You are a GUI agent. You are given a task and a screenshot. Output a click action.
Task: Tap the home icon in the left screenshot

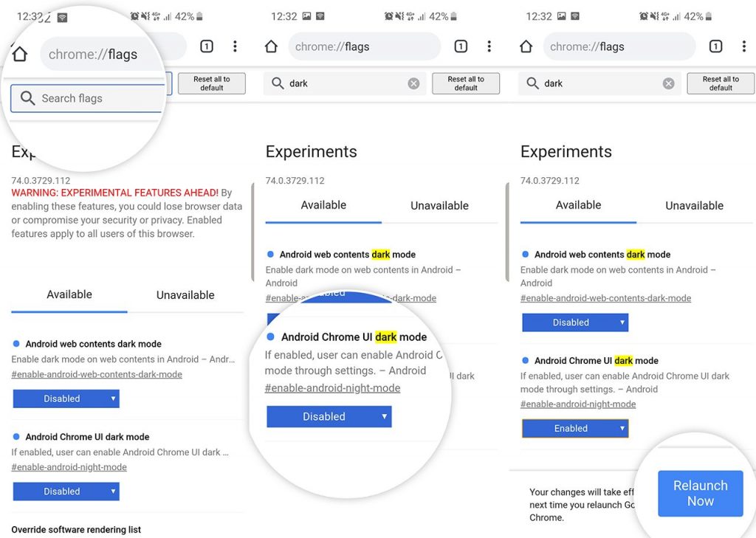click(x=20, y=54)
